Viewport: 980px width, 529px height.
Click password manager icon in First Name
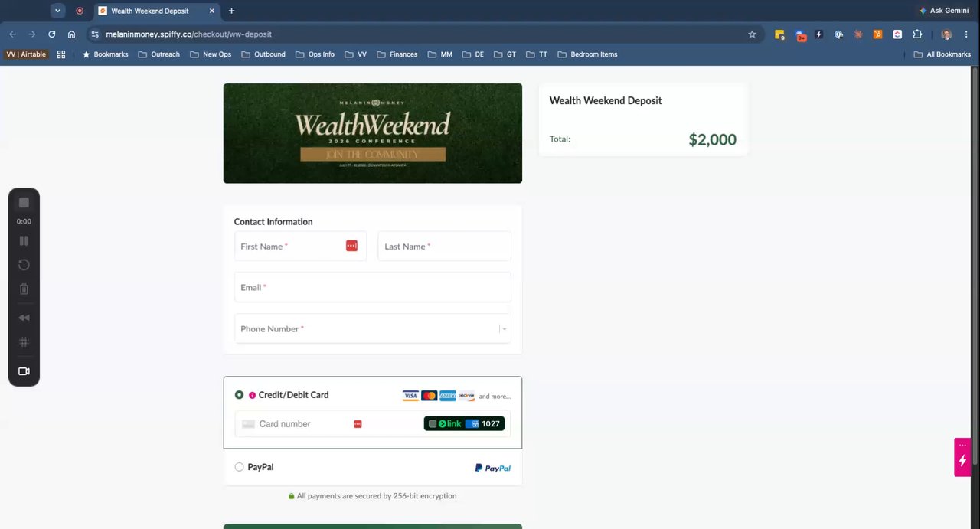pyautogui.click(x=351, y=246)
